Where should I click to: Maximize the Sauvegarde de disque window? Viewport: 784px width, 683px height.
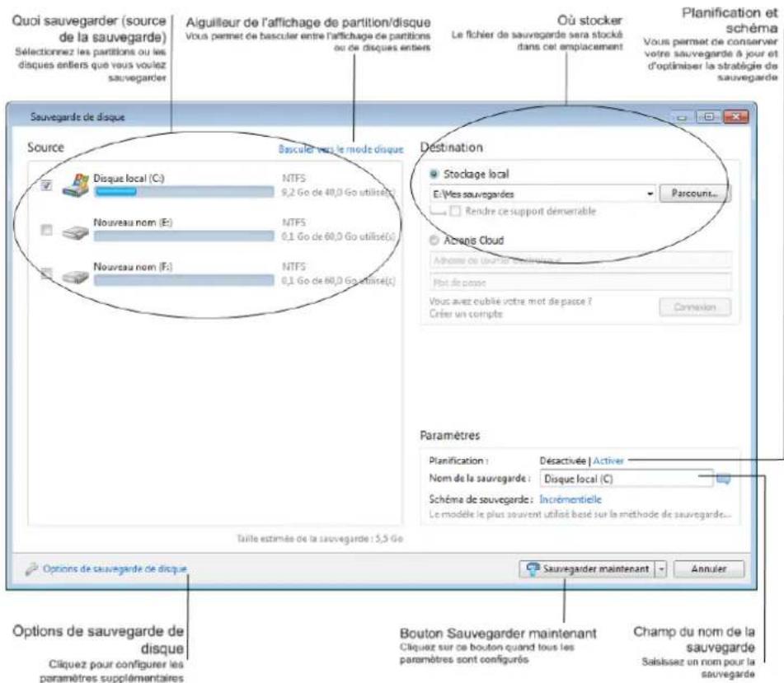(x=709, y=117)
